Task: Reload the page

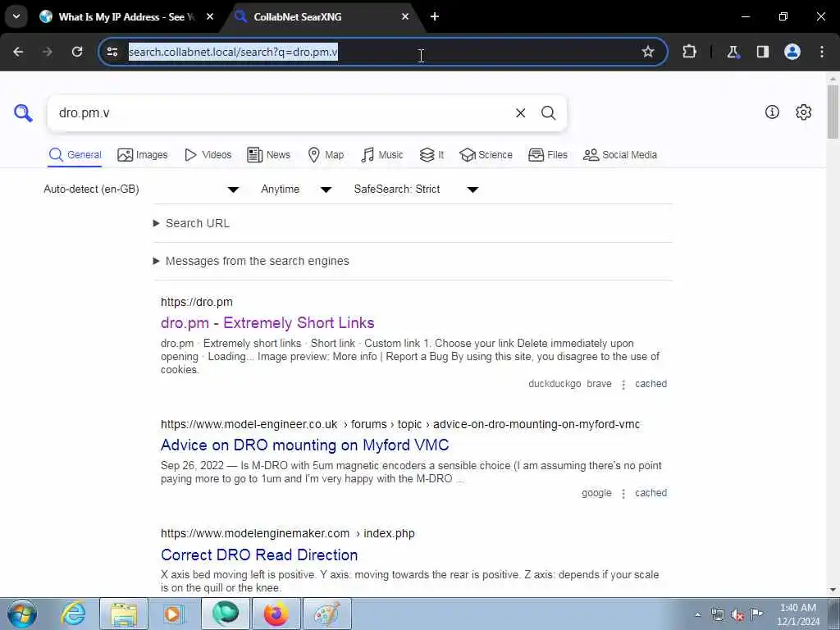Action: [x=77, y=52]
